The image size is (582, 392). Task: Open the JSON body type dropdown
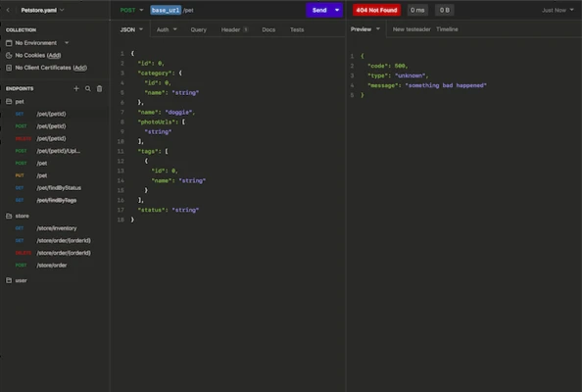point(131,29)
